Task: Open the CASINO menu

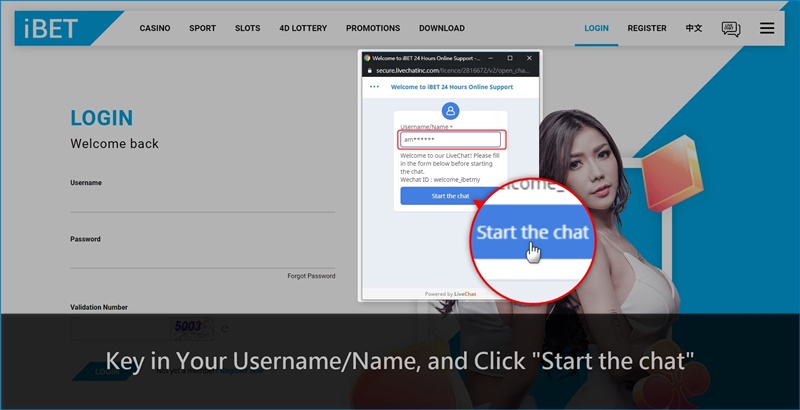Action: pos(155,29)
